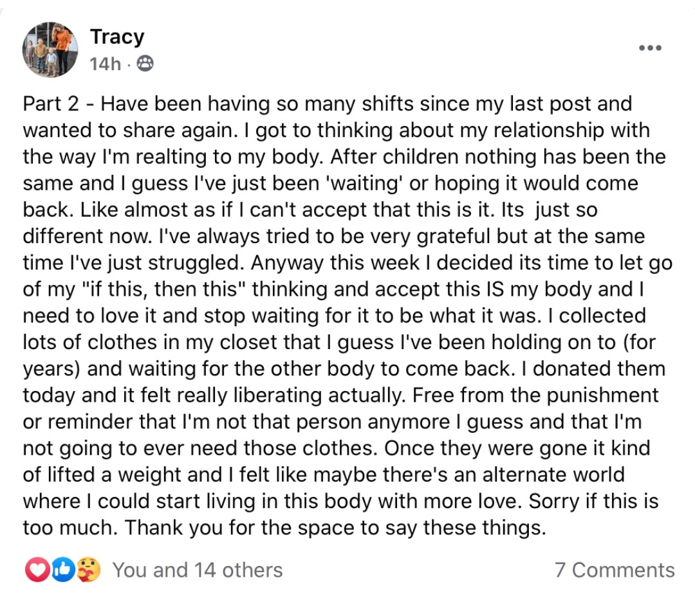The height and width of the screenshot is (616, 695).
Task: Click the group audience icon beside 14h
Action: point(145,64)
